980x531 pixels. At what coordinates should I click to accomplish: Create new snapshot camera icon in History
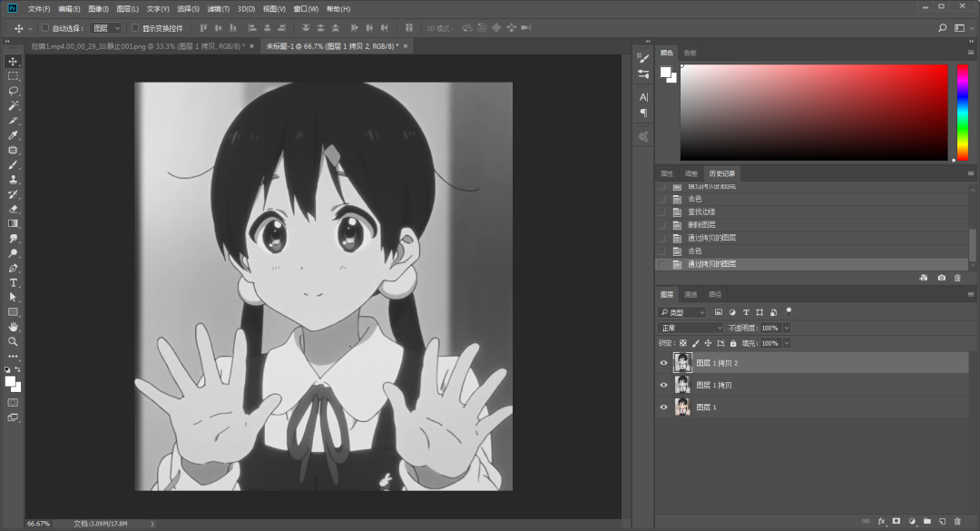(x=941, y=278)
